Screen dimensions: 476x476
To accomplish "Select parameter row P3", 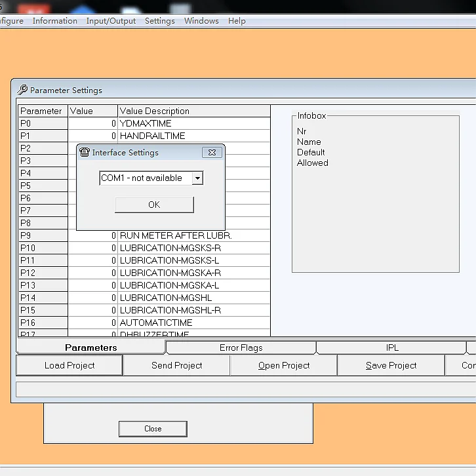I will tap(43, 161).
